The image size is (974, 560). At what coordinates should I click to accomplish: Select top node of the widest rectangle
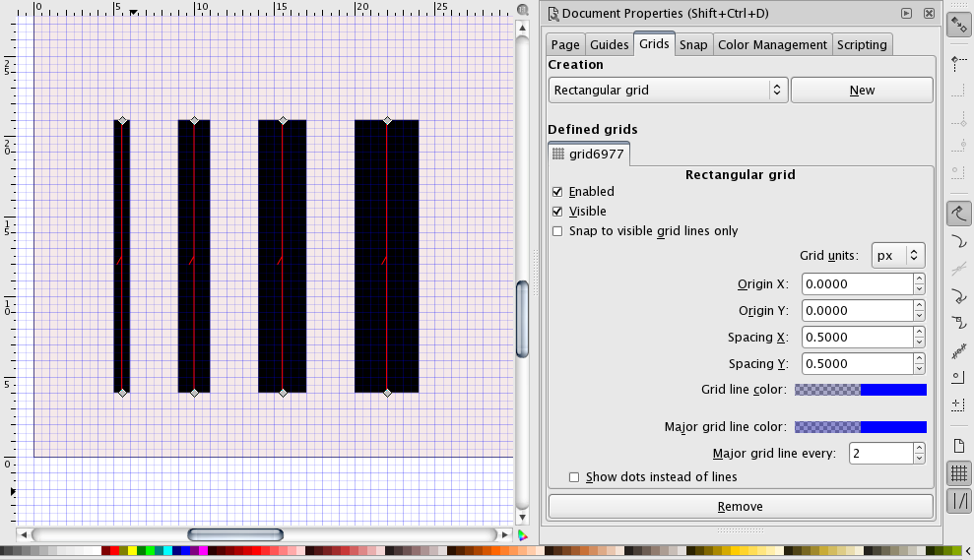coord(388,120)
